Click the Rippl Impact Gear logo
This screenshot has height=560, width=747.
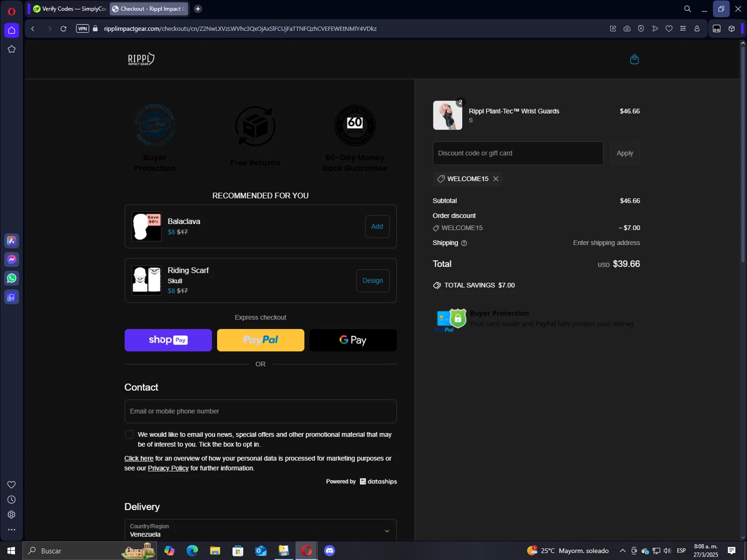(x=141, y=59)
